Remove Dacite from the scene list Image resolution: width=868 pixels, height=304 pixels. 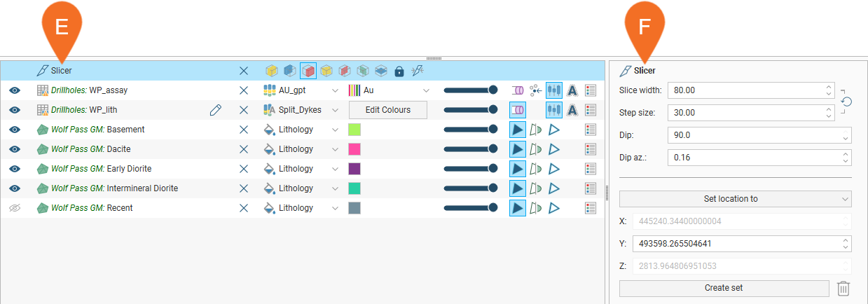point(244,149)
